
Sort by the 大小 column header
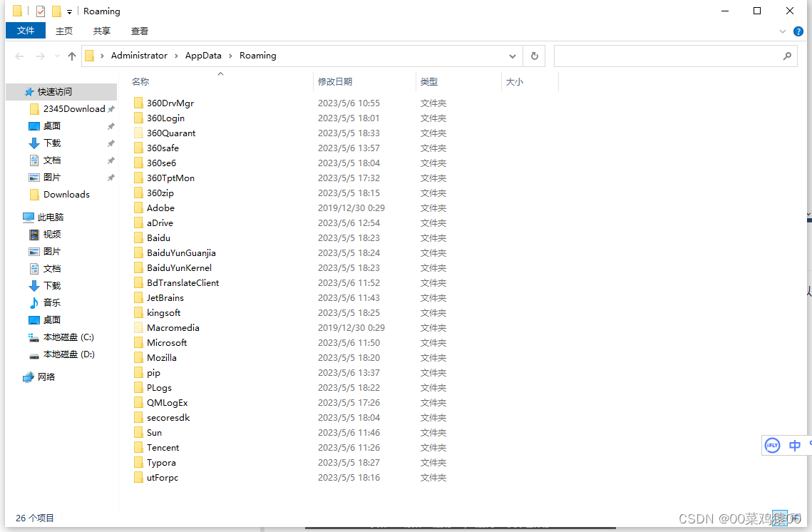514,81
